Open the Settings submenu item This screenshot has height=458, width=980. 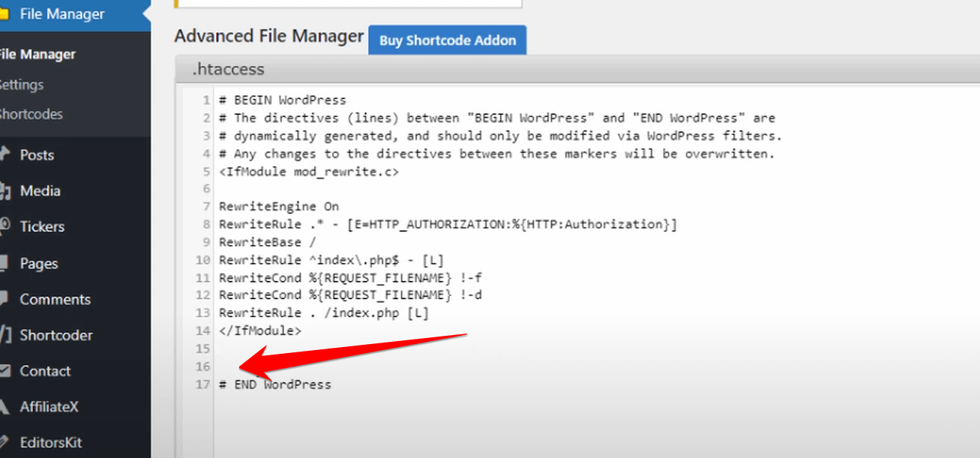(22, 85)
